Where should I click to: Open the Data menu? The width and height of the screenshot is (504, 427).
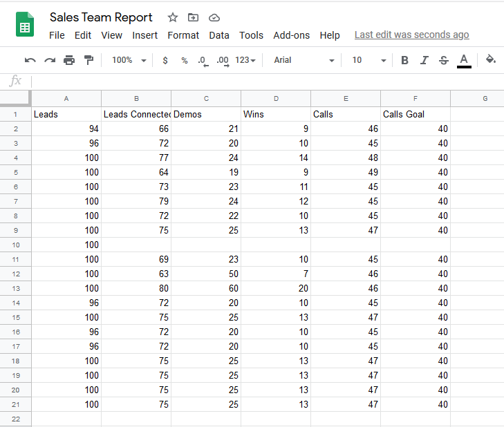point(219,35)
